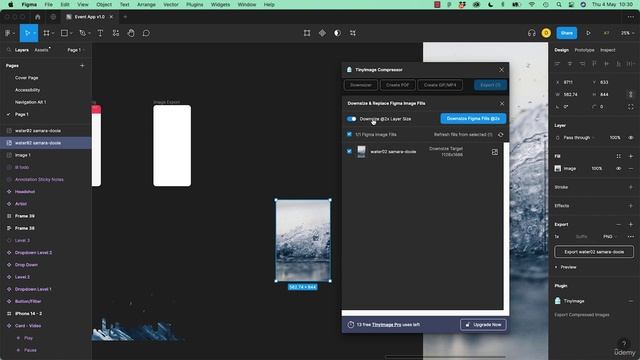Add a stroke with plus icon
The width and height of the screenshot is (640, 360).
tap(631, 187)
